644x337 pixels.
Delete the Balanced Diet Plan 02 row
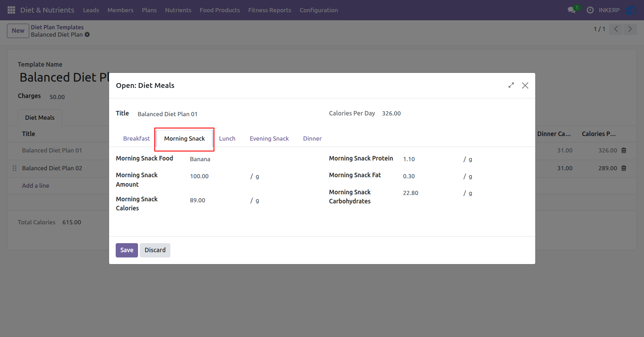(x=624, y=168)
